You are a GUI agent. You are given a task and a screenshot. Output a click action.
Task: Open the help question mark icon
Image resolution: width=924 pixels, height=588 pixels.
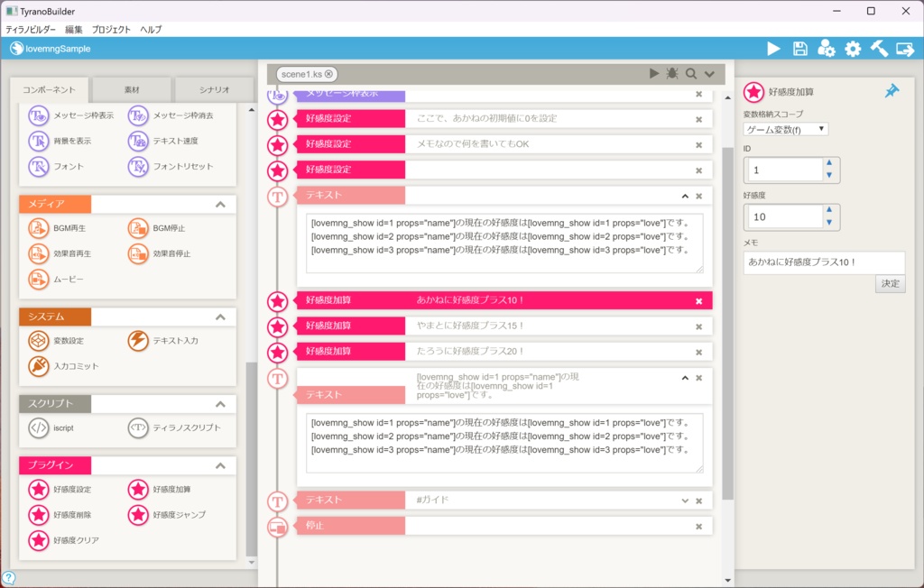[8, 578]
